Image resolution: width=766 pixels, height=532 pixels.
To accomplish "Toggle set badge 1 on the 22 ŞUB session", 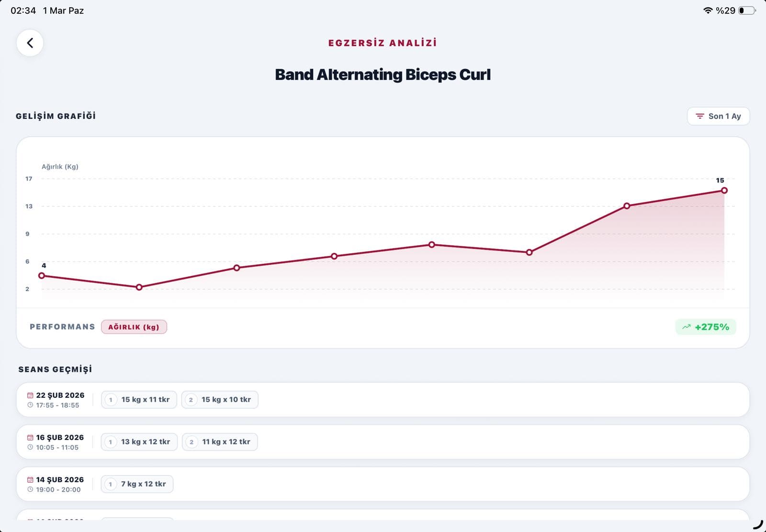I will point(111,399).
